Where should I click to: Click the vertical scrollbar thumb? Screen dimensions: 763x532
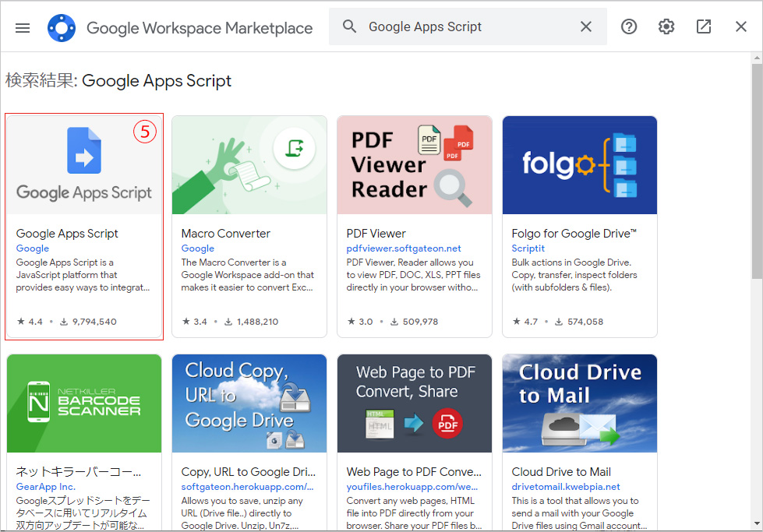pos(757,171)
